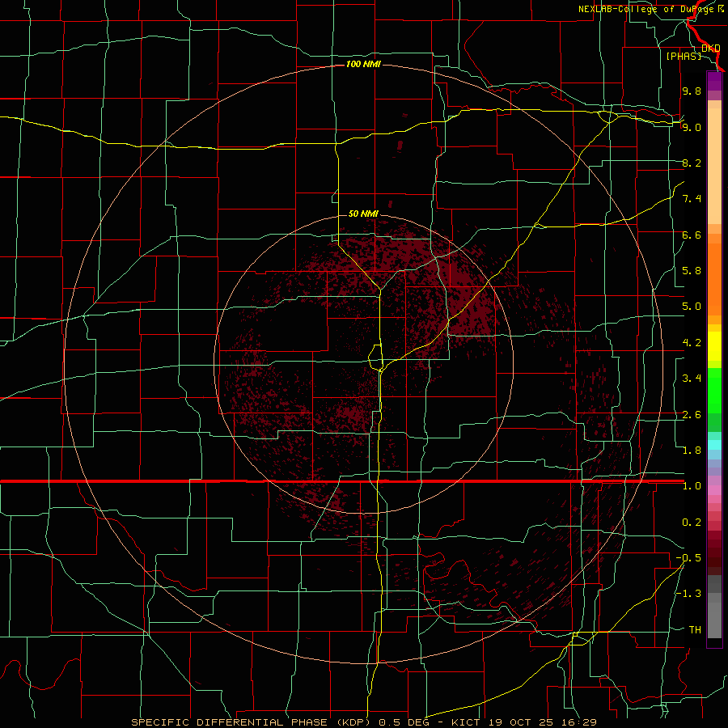Viewport: 728px width, 728px height.
Task: Pick the cyan legend band near 1.8
Action: tap(714, 445)
